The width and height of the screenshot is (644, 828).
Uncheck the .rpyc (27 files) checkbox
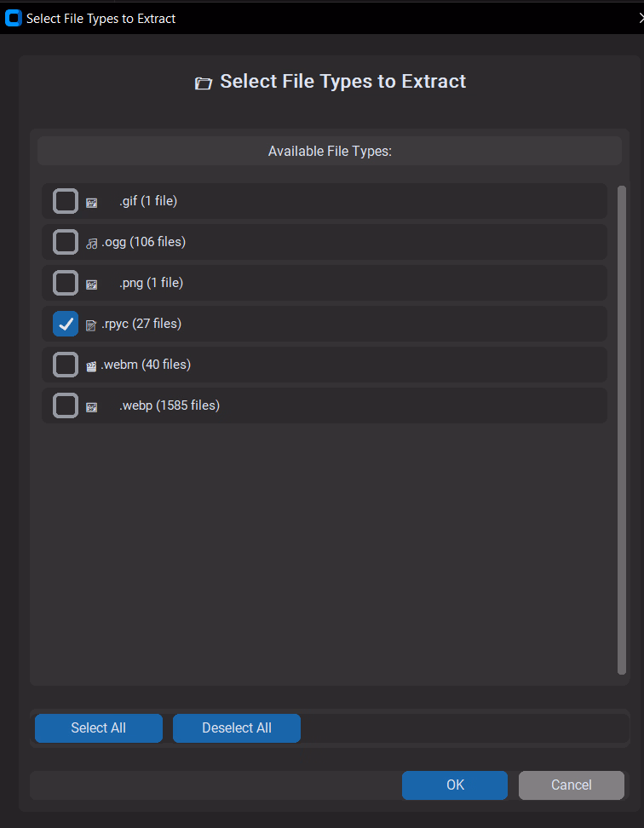pos(66,324)
